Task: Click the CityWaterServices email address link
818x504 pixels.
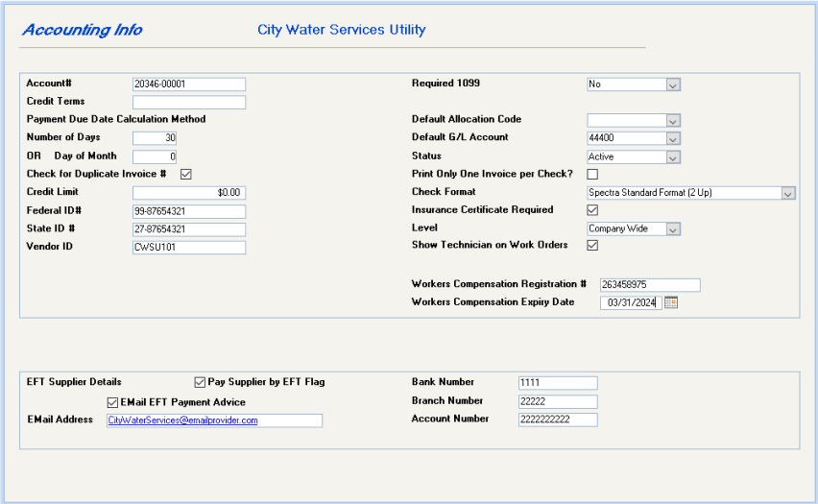Action: pos(182,420)
